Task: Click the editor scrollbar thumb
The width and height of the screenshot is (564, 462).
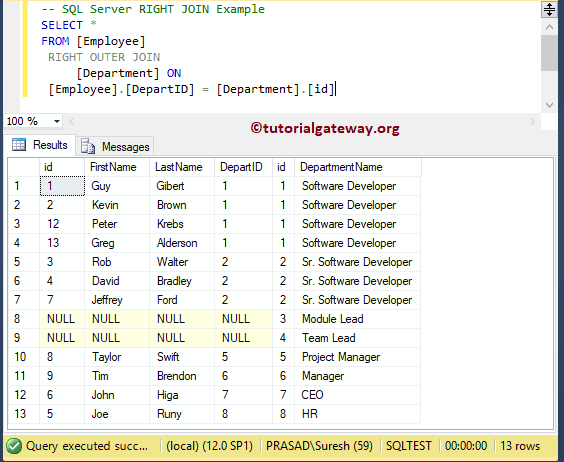Action: (549, 53)
